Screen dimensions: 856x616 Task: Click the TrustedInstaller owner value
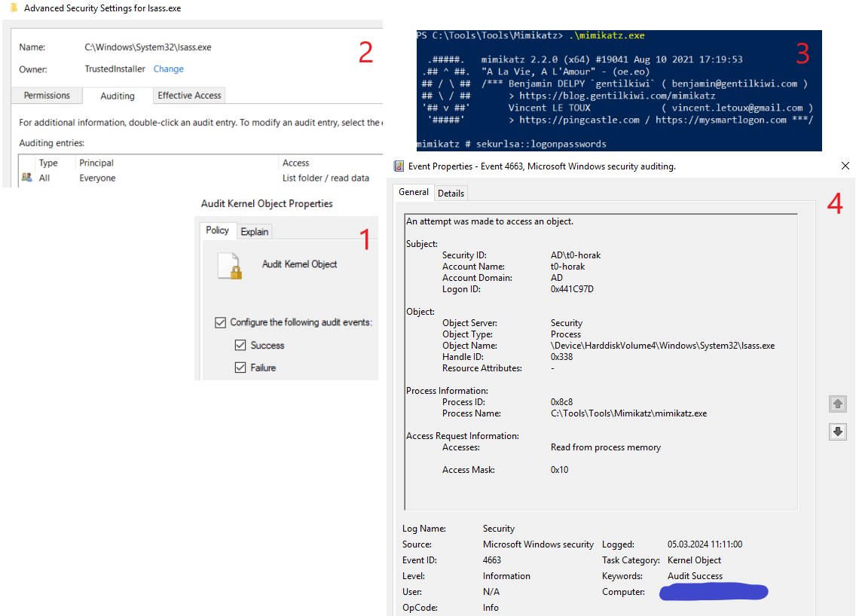(115, 69)
